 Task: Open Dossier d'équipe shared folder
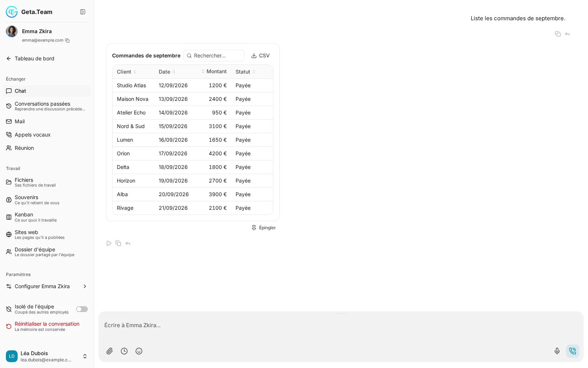tap(47, 252)
